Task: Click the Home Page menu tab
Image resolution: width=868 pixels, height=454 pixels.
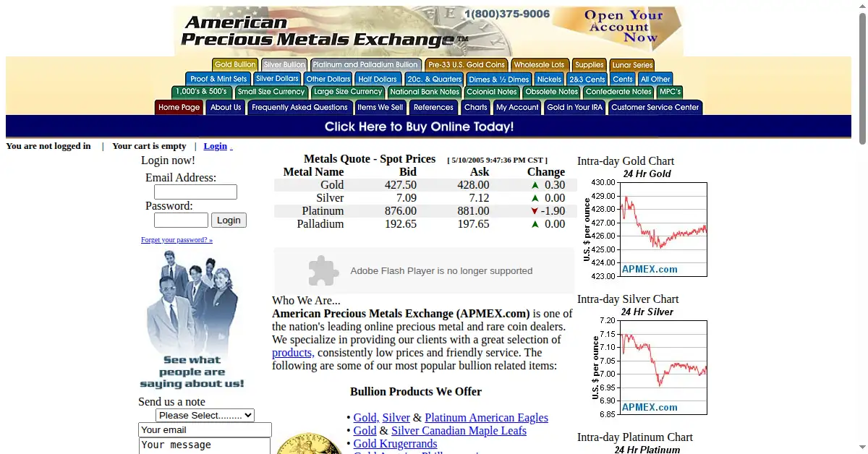Action: pos(179,107)
